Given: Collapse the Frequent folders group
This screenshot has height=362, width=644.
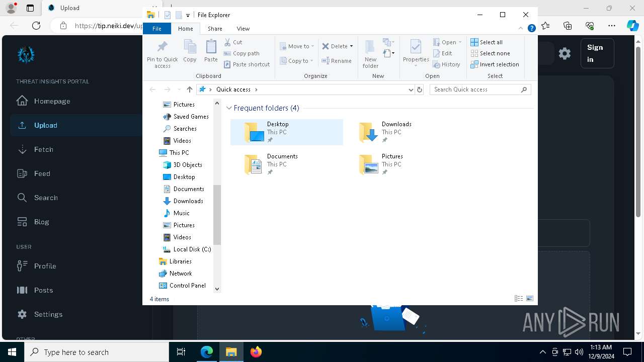Looking at the screenshot, I should pyautogui.click(x=229, y=108).
